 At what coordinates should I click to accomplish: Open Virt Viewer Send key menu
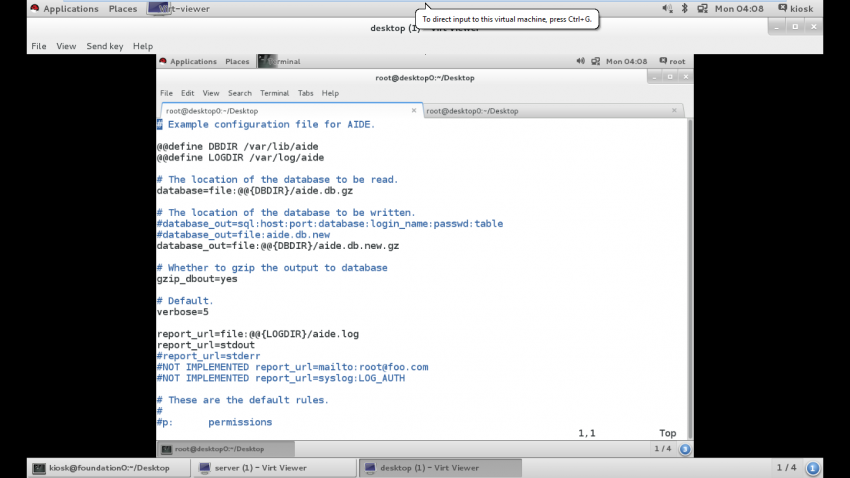point(104,46)
